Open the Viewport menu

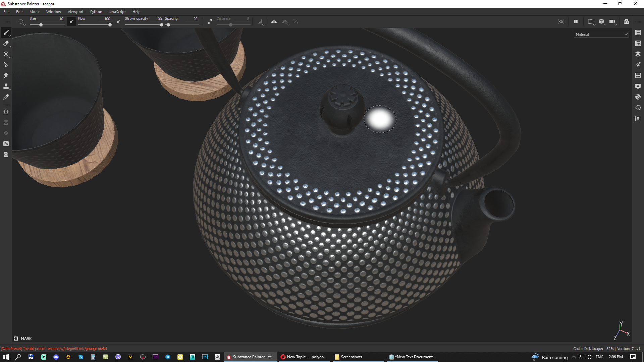click(x=75, y=12)
